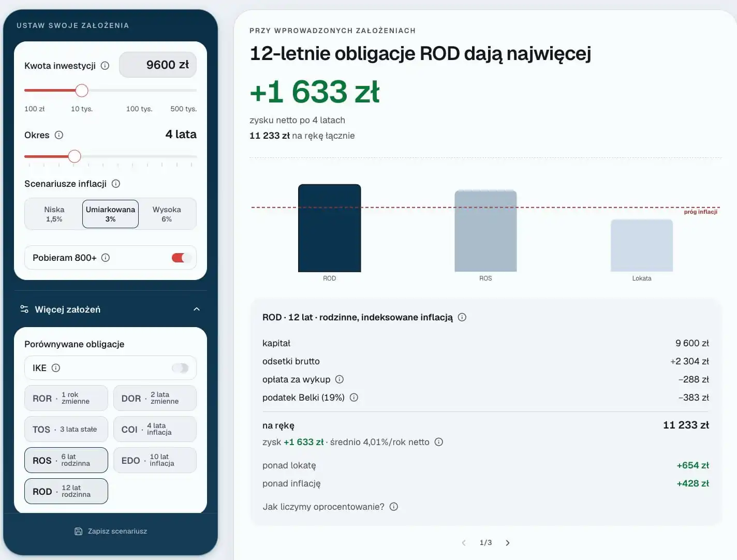The image size is (737, 560).
Task: Toggle DOR 2 lata zmienne bond
Action: tap(155, 398)
